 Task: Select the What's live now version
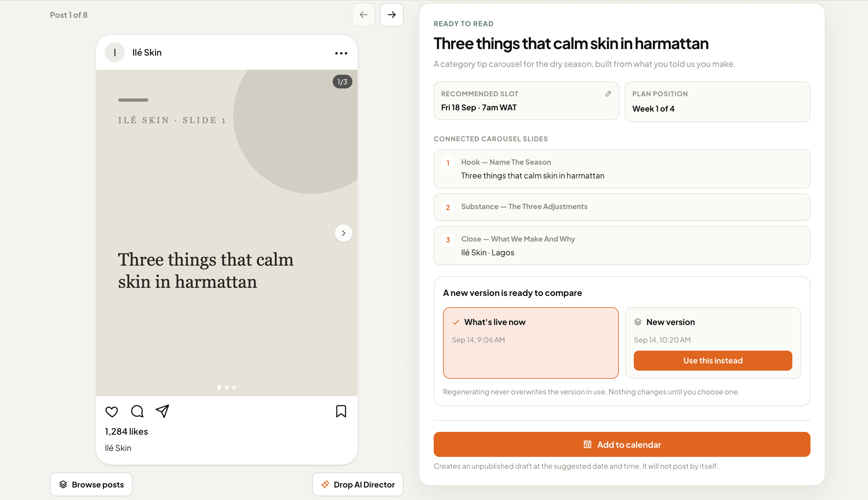click(x=531, y=343)
